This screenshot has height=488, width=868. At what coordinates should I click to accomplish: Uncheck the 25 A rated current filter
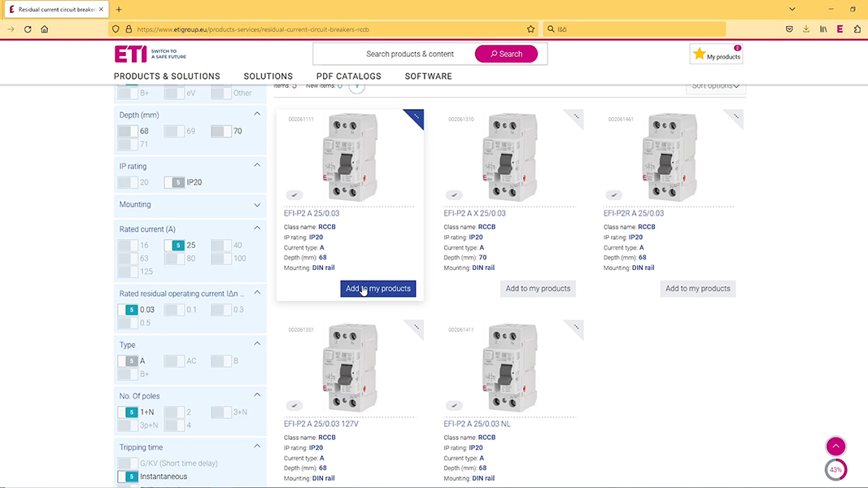[x=174, y=245]
